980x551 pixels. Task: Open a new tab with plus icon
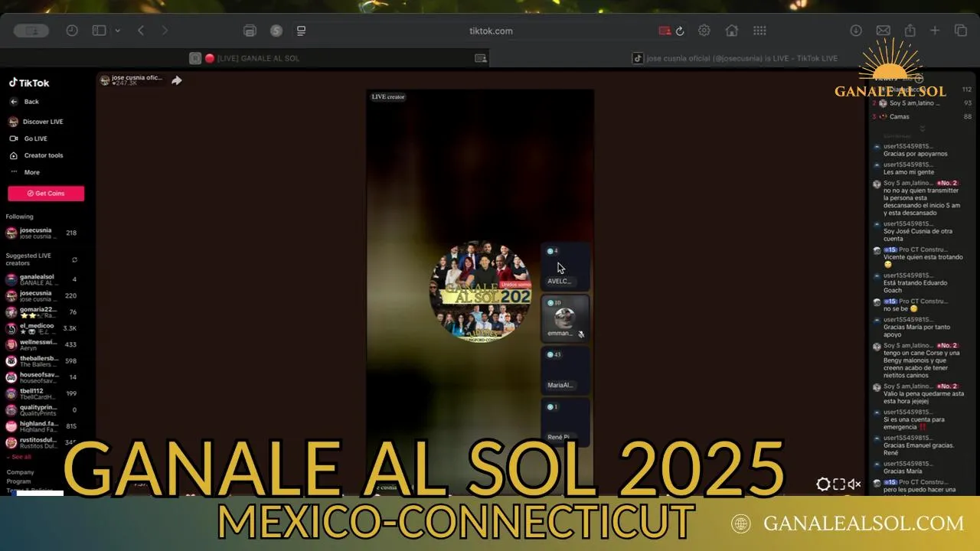935,31
